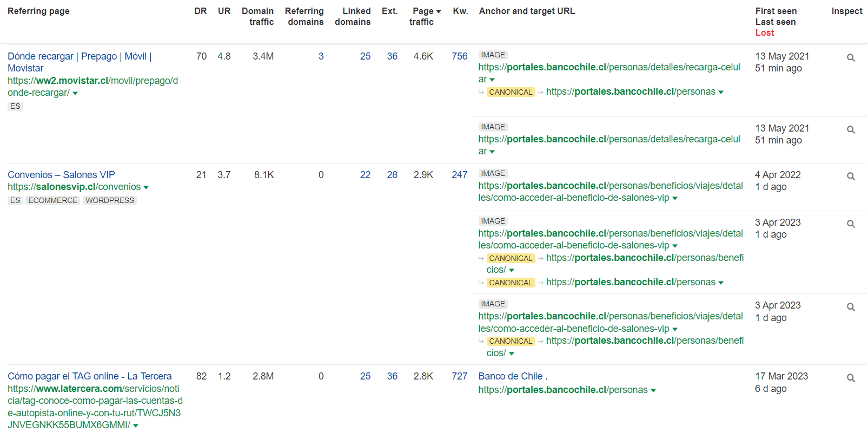Open the La Tercera target bancochile.cl/personas URL
Viewport: 868px width, 432px height.
point(563,390)
